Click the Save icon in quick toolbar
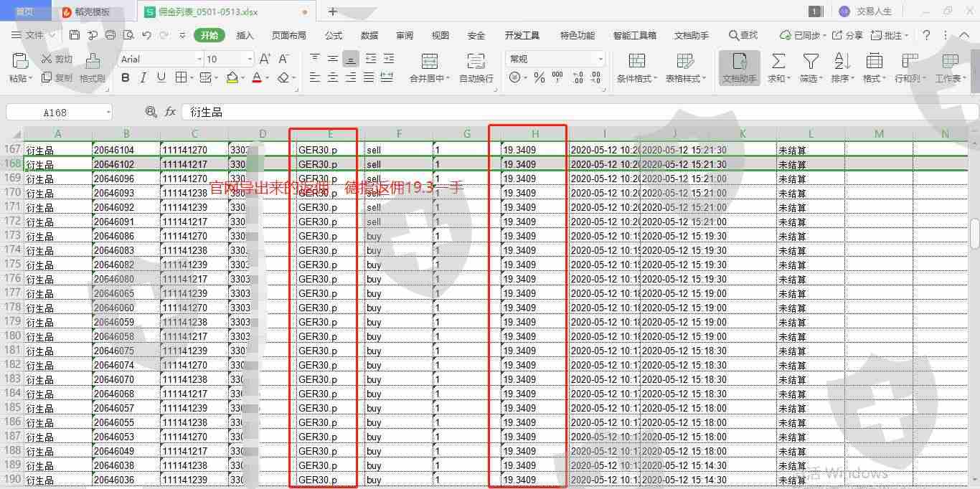This screenshot has height=489, width=980. pyautogui.click(x=75, y=35)
